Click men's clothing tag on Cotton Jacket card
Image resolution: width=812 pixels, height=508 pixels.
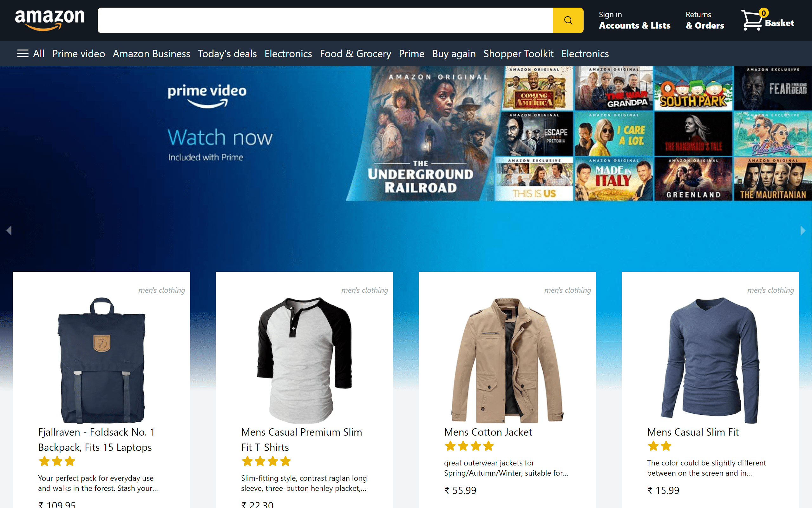point(568,290)
